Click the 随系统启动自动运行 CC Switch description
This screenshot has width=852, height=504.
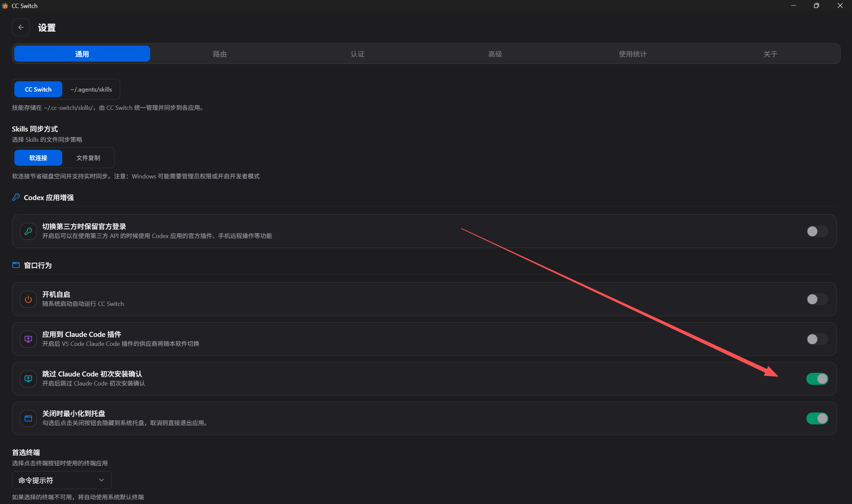coord(83,304)
